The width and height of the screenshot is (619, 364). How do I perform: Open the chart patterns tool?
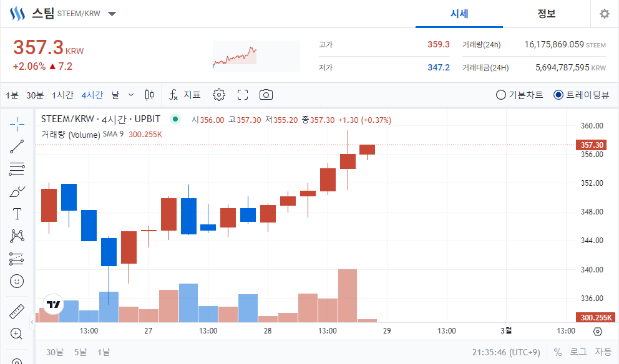tap(17, 236)
